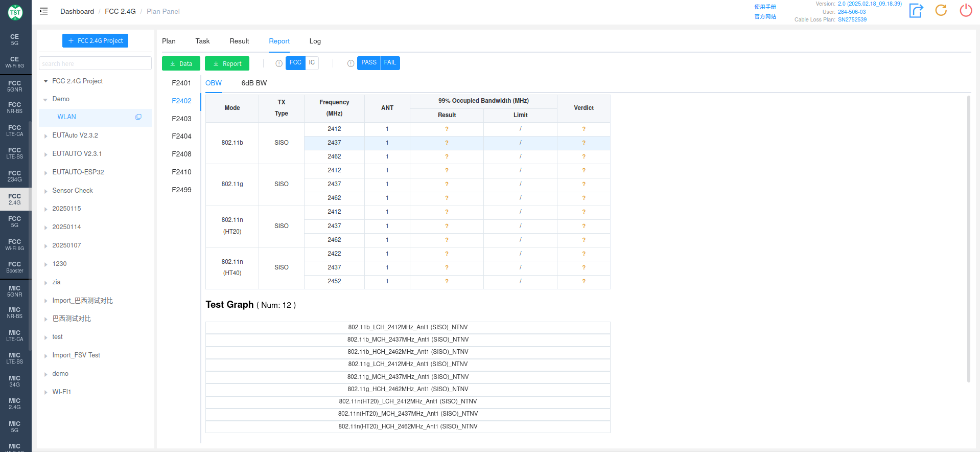Switch to the Log tab
This screenshot has width=980, height=452.
point(315,41)
